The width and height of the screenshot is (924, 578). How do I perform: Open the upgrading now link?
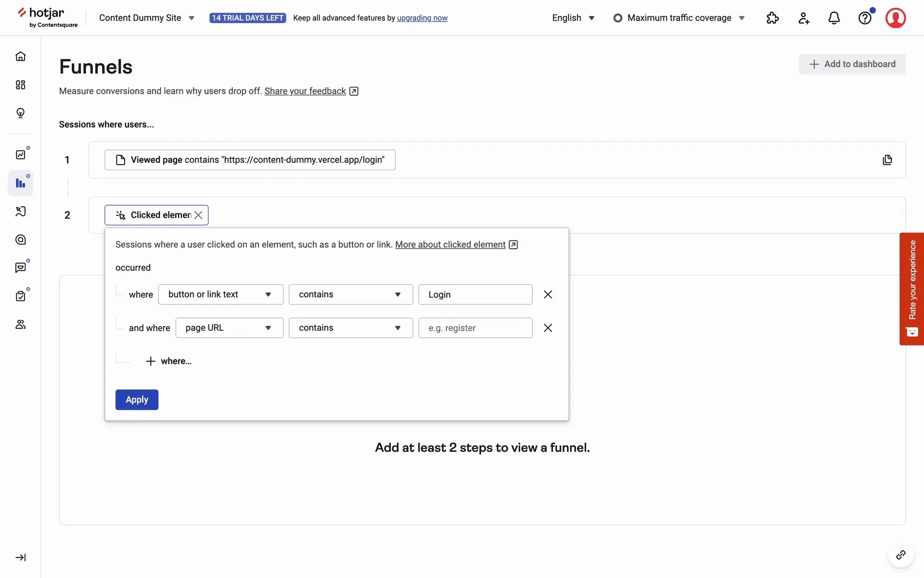(x=422, y=18)
